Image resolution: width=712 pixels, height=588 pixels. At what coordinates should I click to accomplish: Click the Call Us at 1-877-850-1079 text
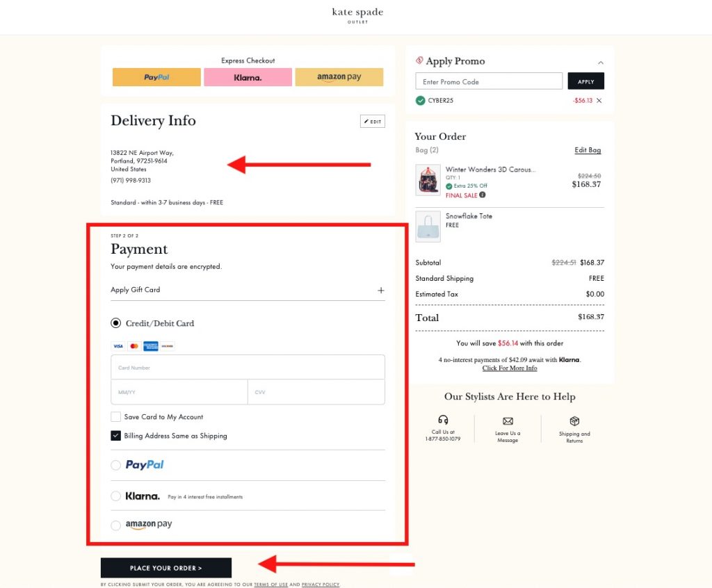coord(443,435)
